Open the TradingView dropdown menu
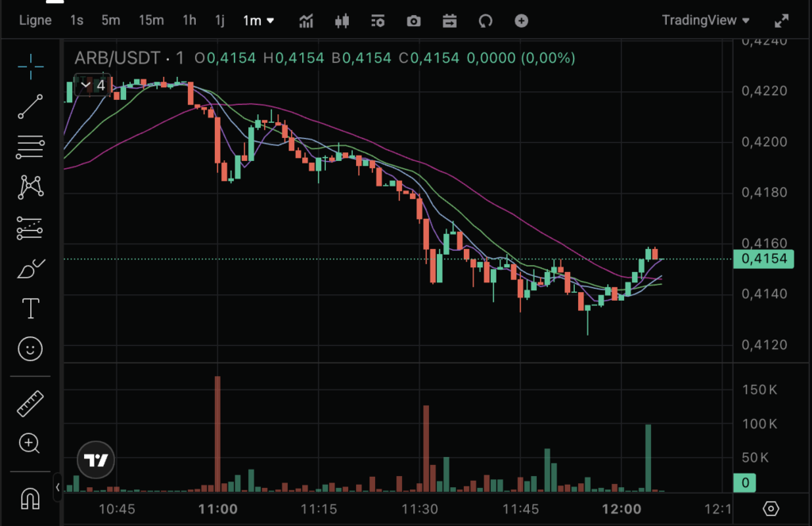812x526 pixels. tap(705, 20)
